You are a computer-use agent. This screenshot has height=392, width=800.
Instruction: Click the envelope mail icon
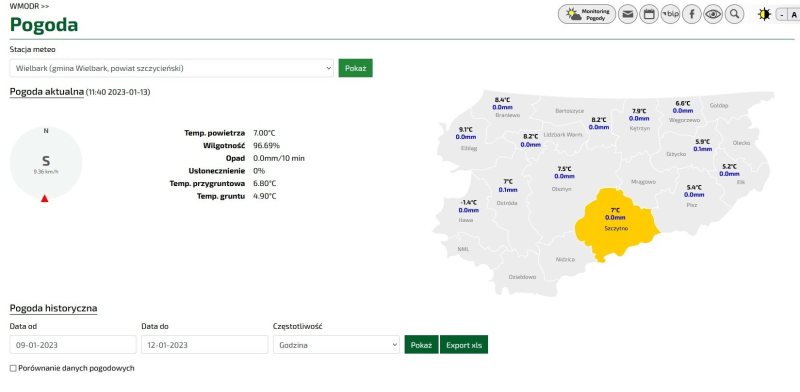point(628,14)
